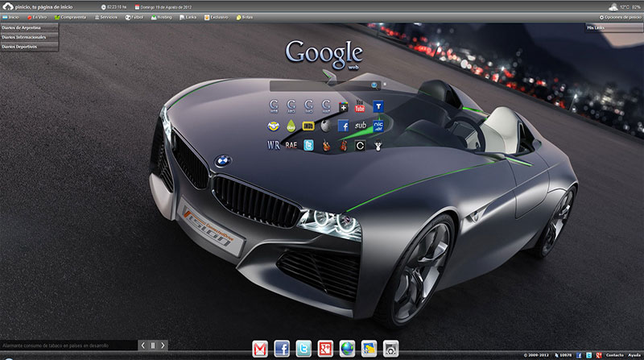644x360 pixels.
Task: Open Gmail icon in bottom dock
Action: (260, 348)
